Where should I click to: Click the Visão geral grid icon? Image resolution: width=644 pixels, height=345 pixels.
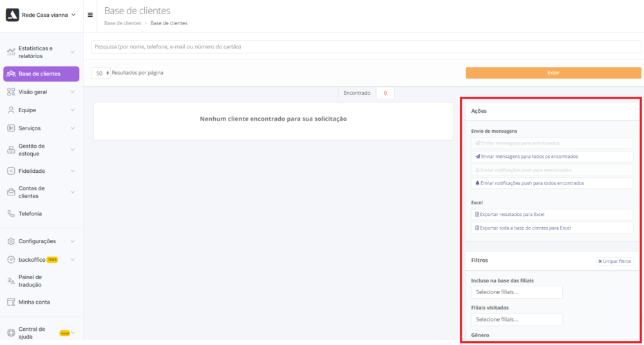pyautogui.click(x=11, y=92)
